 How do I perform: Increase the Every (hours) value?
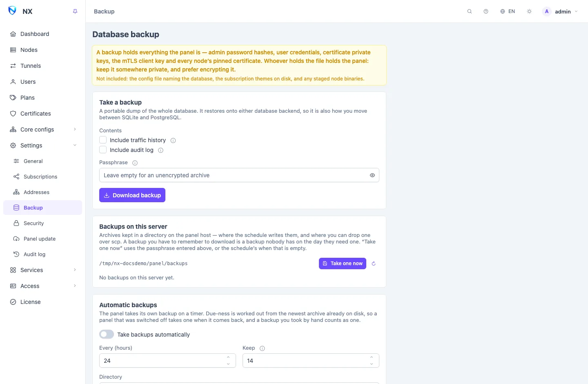tap(228, 357)
